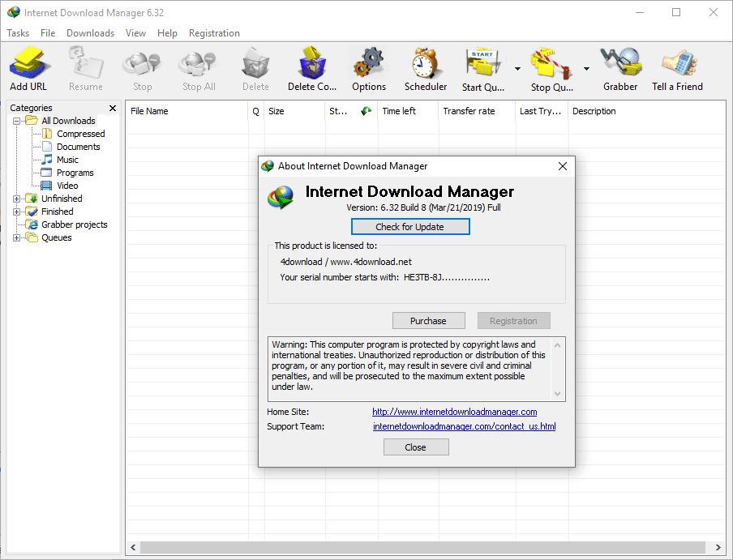Open the Scheduler from the toolbar
The image size is (733, 560).
tap(426, 62)
